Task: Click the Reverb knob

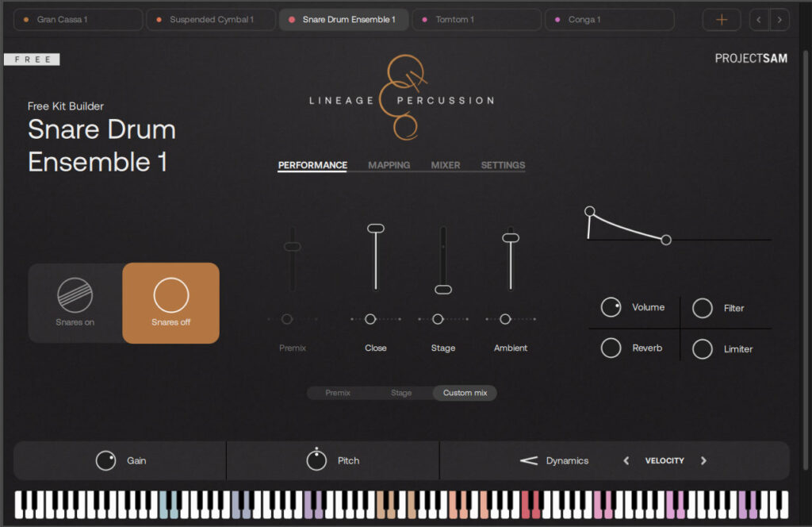Action: [x=611, y=348]
